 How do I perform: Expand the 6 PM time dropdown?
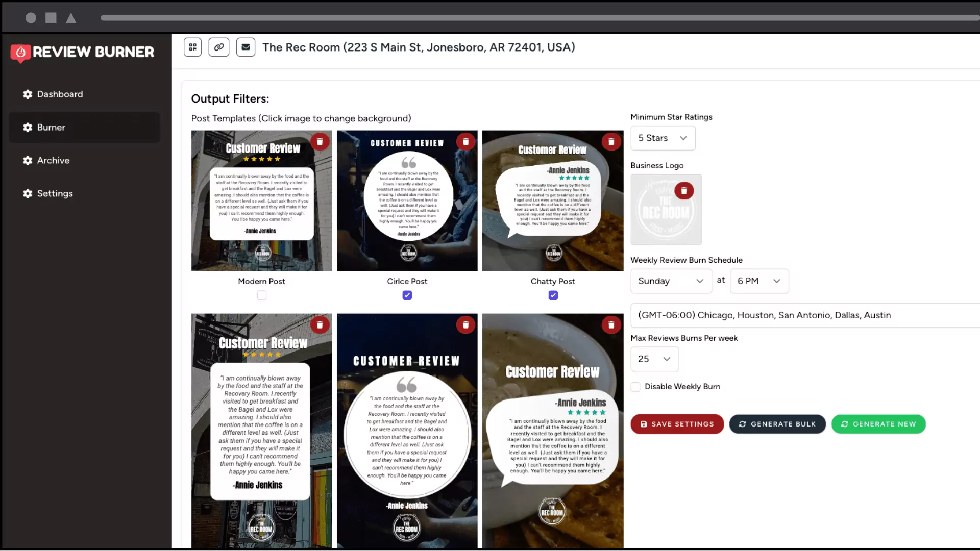click(759, 281)
